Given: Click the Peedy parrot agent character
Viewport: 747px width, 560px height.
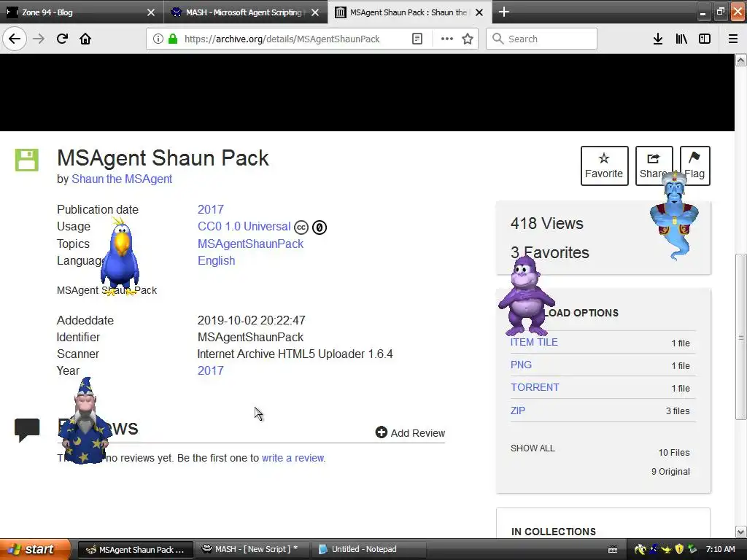Looking at the screenshot, I should 120,257.
